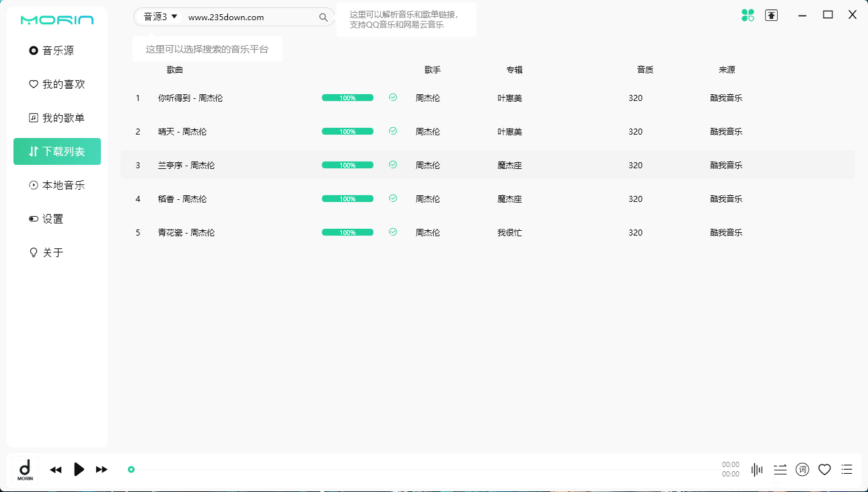Open the audio waveform volume icon
The image size is (868, 492).
coord(757,470)
